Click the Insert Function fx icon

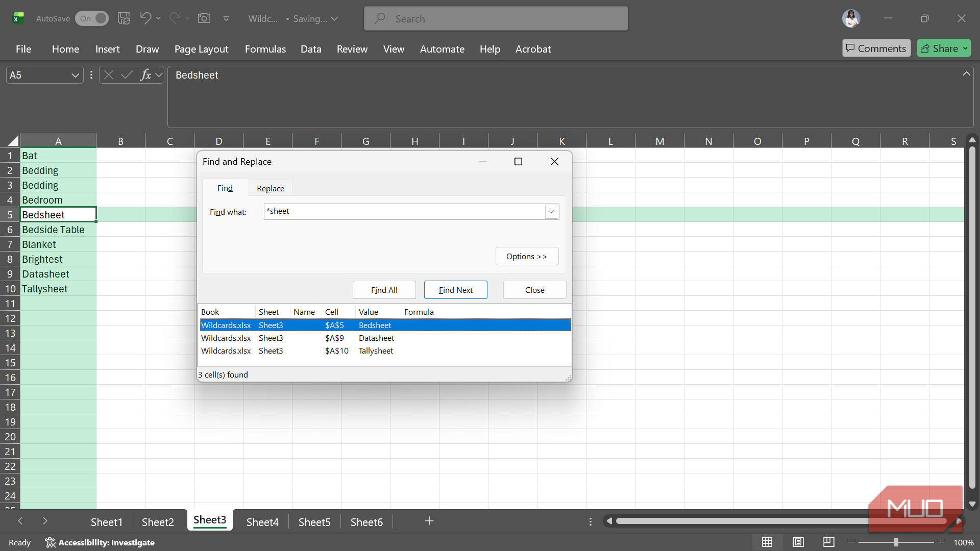(x=145, y=75)
